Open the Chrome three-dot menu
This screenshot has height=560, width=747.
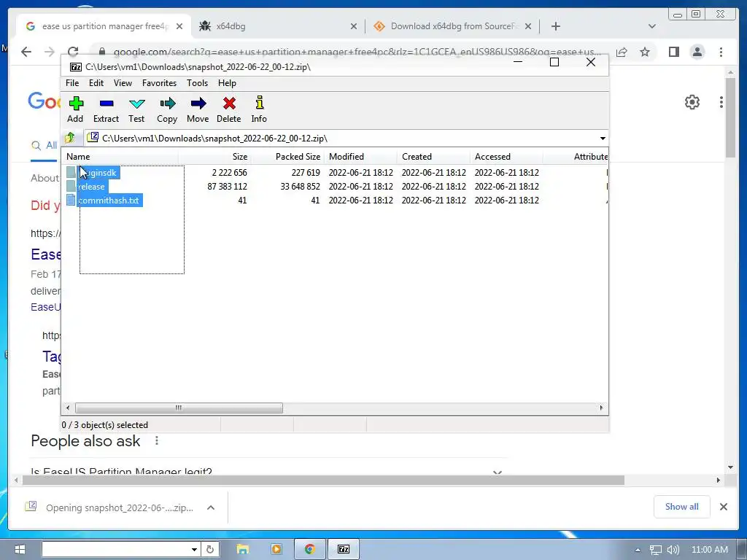pyautogui.click(x=721, y=52)
